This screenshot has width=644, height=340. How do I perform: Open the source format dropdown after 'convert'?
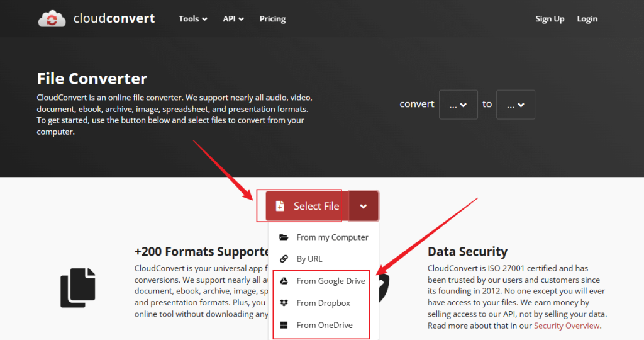(x=458, y=105)
